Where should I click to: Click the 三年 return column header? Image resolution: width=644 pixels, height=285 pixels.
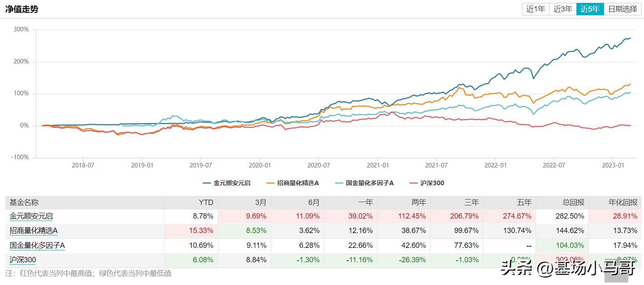[x=471, y=202]
